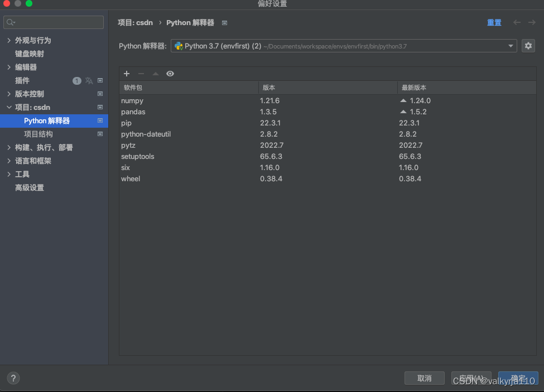Screen dimensions: 544x392
Task: Click wheel latest version 0.38.4 cell
Action: pos(410,178)
